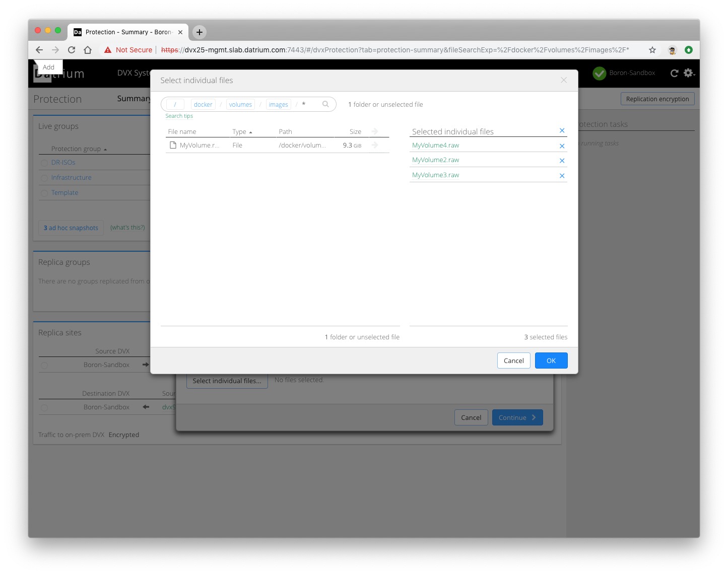Open MyVolume2.raw in selected files list

point(435,160)
